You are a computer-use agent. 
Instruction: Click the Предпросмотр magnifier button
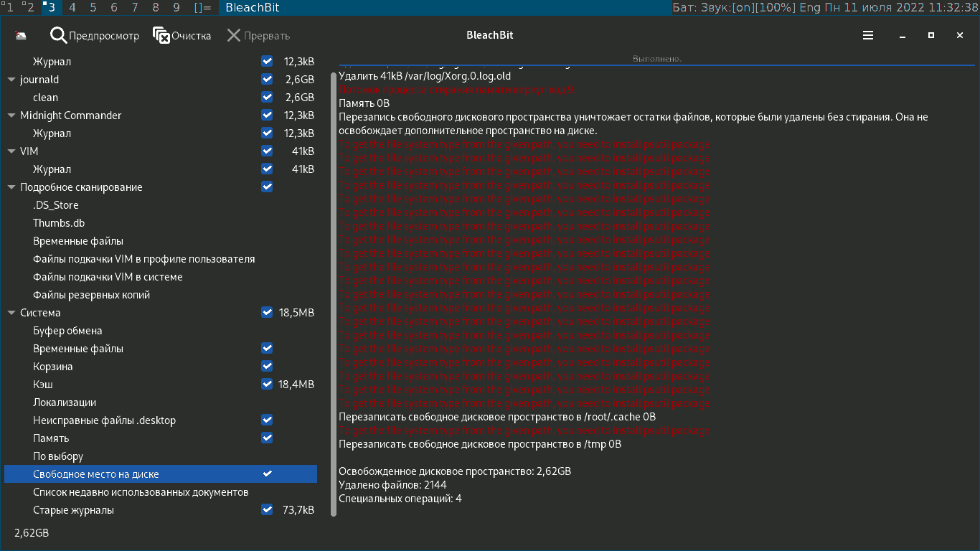(95, 35)
